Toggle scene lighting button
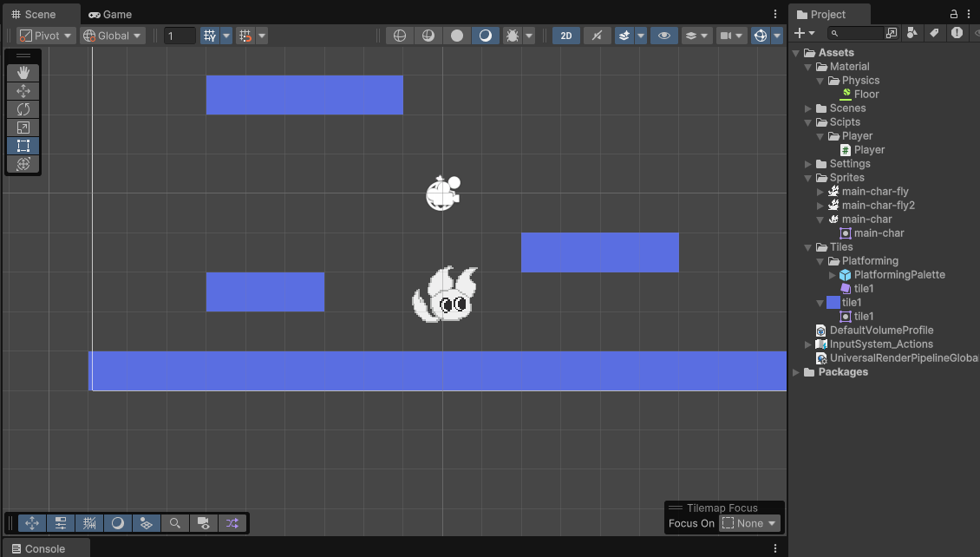The height and width of the screenshot is (557, 980). tap(597, 36)
